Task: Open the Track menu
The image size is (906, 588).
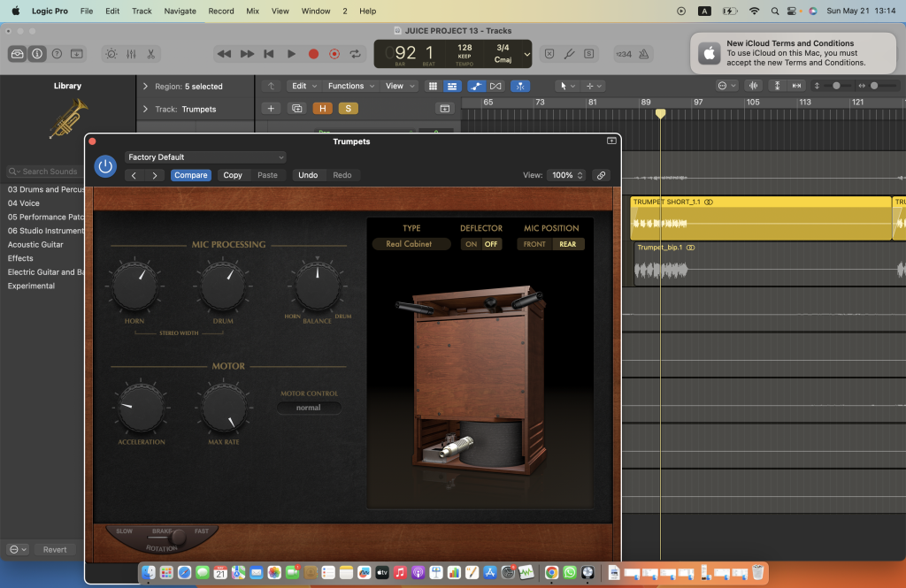Action: 142,11
